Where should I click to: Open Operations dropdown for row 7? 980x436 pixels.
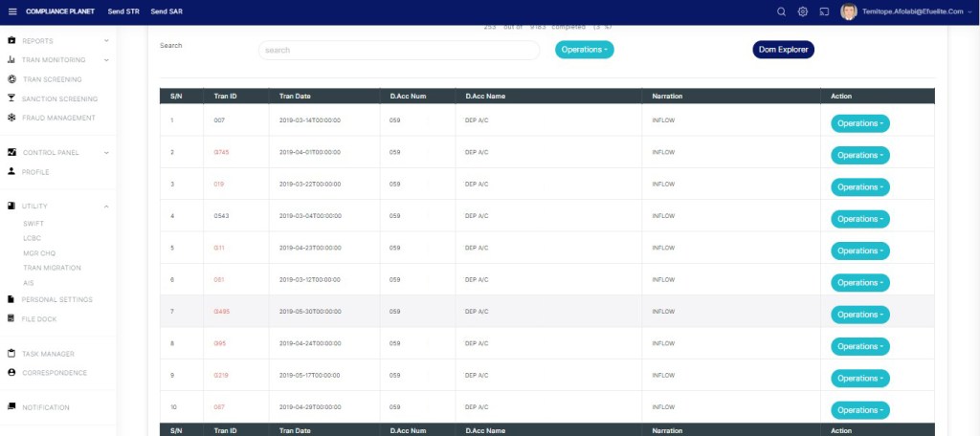coord(859,315)
